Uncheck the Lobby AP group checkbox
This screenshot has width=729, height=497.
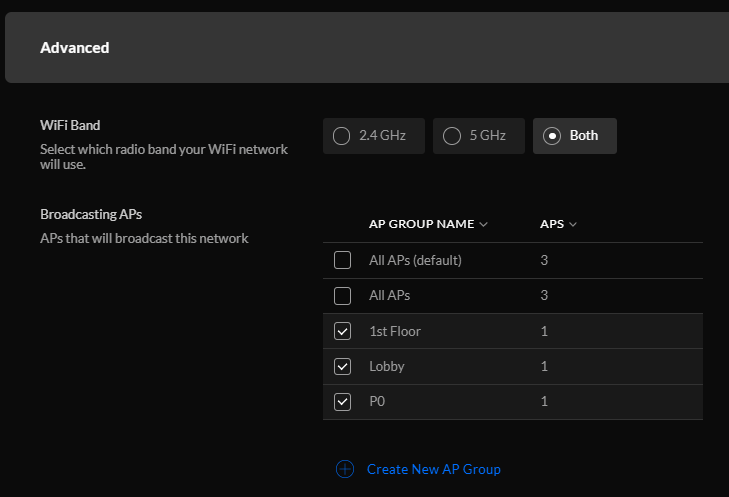(x=343, y=366)
